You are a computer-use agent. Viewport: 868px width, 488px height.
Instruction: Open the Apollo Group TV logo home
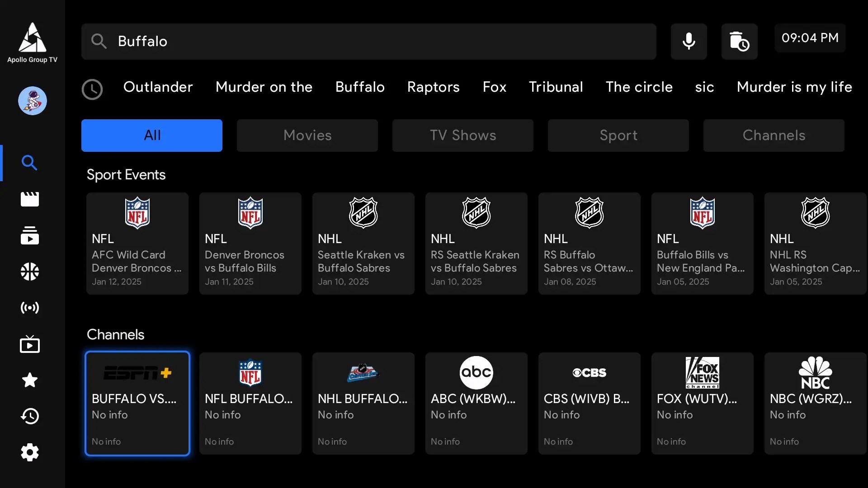coord(32,42)
